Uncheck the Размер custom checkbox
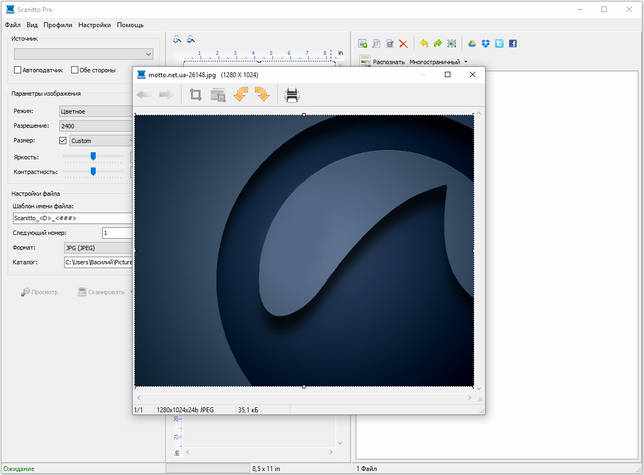 click(63, 140)
